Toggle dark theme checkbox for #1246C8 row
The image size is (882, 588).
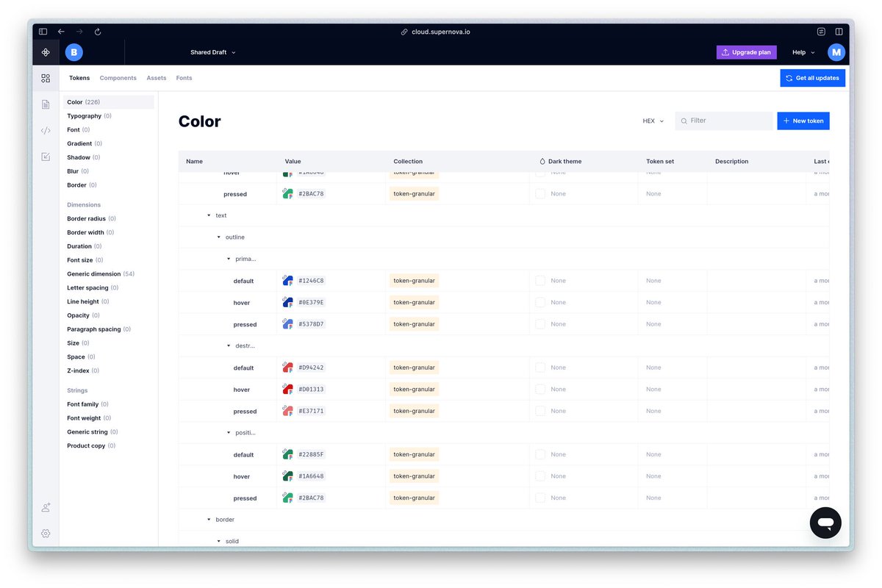click(x=540, y=280)
